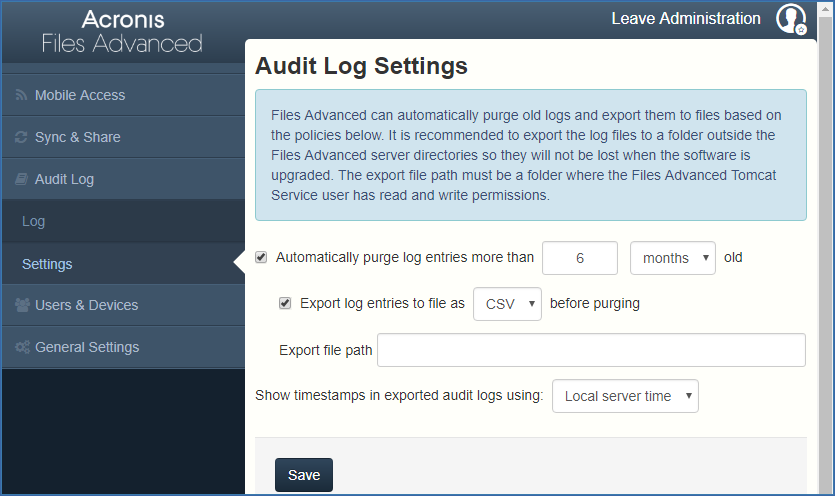
Task: Click the Leave Administration link
Action: [686, 19]
